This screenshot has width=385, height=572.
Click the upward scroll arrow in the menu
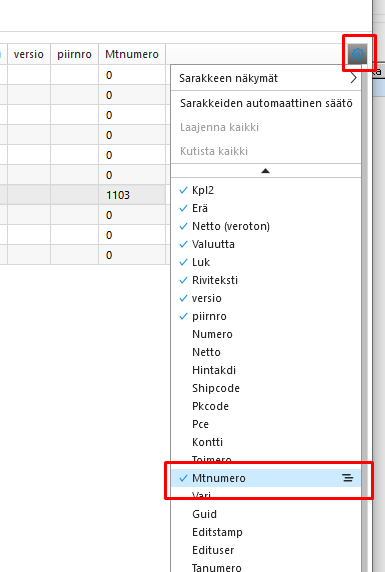click(x=266, y=171)
